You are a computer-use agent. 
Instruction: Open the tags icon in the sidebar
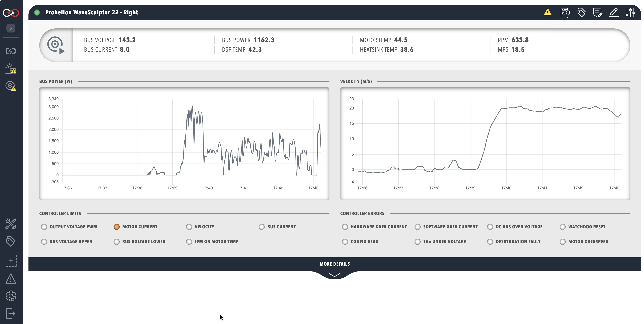(11, 241)
